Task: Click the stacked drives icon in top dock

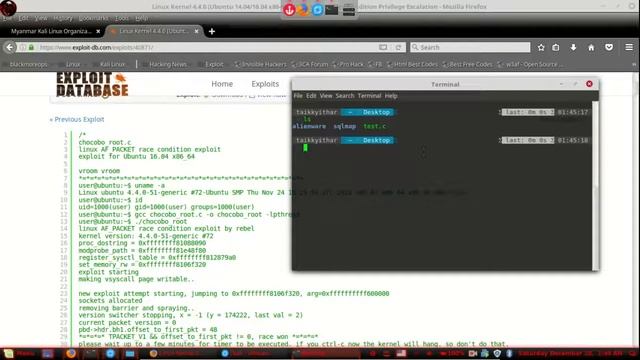Action: tap(349, 9)
